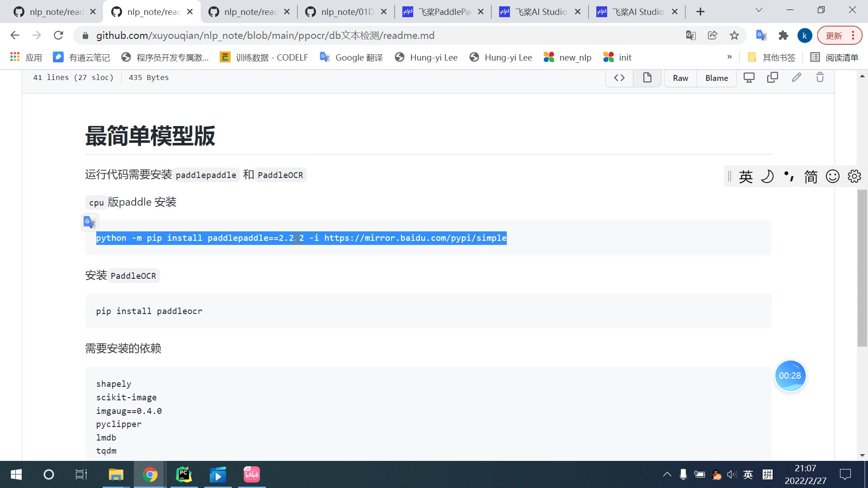Toggle IME punctuation mode

pyautogui.click(x=789, y=176)
